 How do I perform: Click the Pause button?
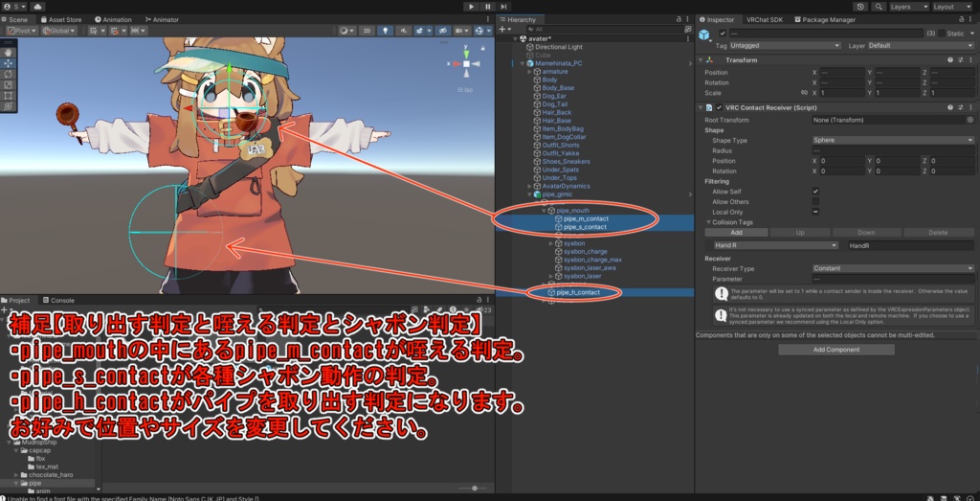click(x=487, y=7)
